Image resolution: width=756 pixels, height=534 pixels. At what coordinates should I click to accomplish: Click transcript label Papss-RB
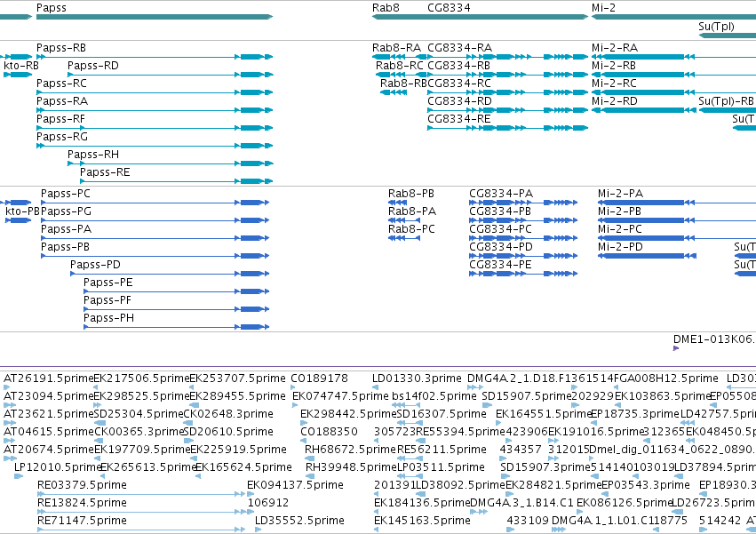pyautogui.click(x=61, y=48)
